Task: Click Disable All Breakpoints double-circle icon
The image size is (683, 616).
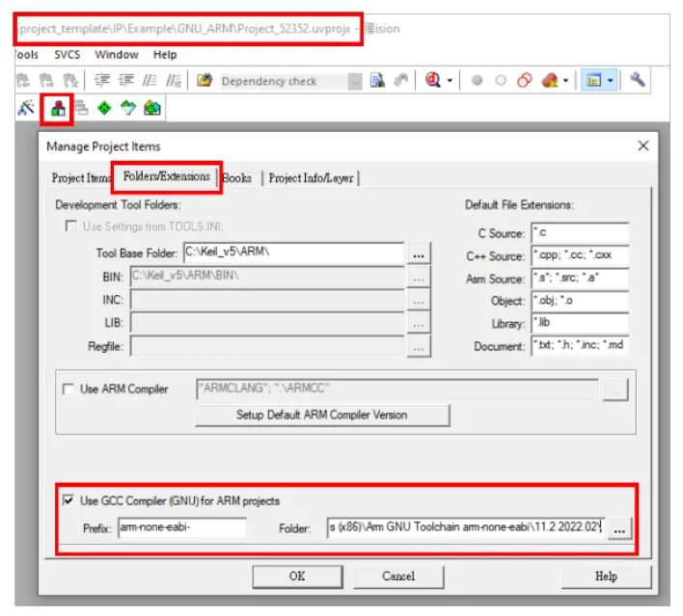Action: (x=525, y=81)
